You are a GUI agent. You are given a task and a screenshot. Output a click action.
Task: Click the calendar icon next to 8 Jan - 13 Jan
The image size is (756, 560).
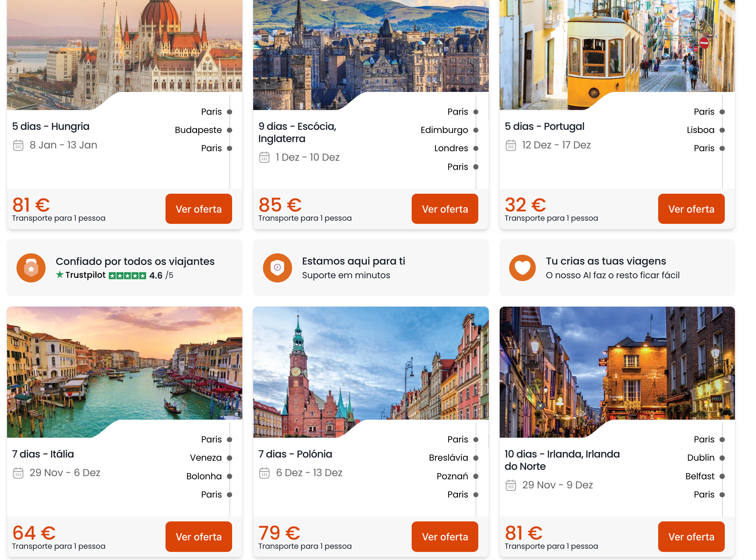(x=18, y=145)
